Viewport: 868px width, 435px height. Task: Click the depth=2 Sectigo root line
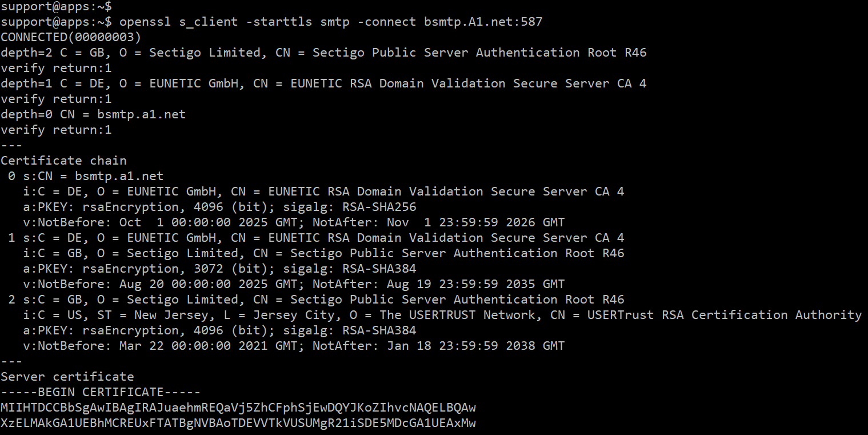click(323, 53)
